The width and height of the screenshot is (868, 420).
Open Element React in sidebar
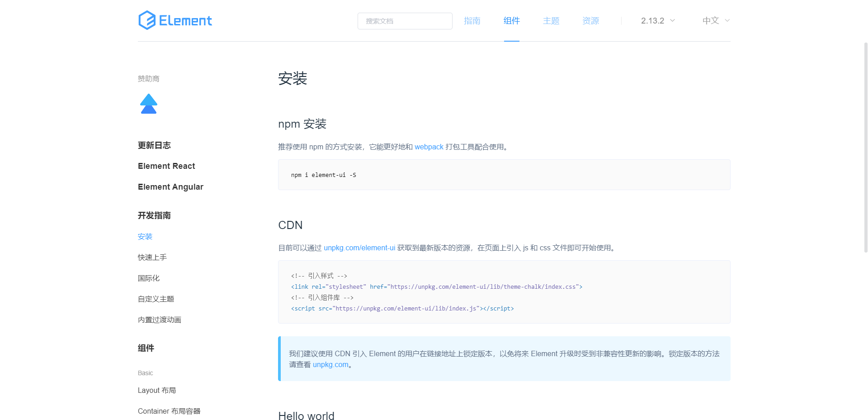tap(166, 166)
